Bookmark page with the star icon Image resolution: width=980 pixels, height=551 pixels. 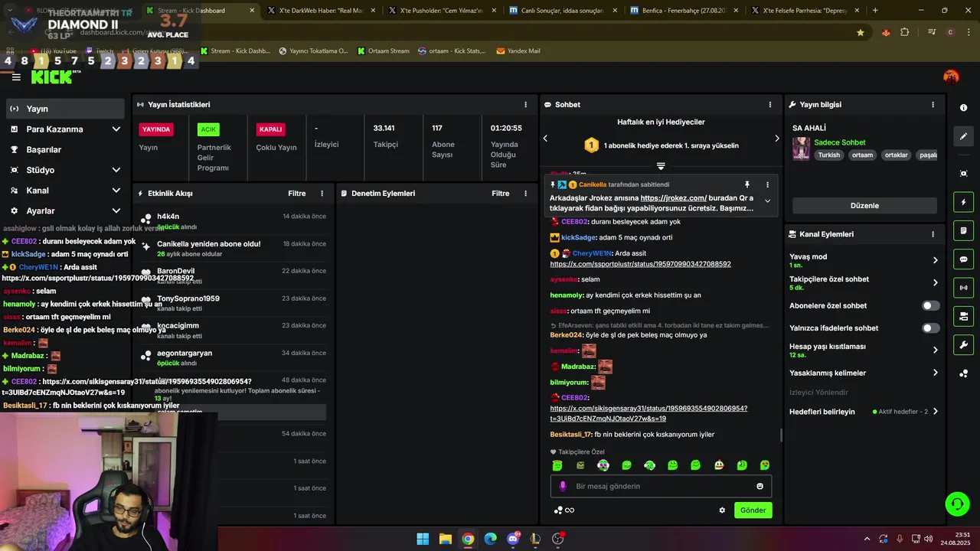[861, 32]
